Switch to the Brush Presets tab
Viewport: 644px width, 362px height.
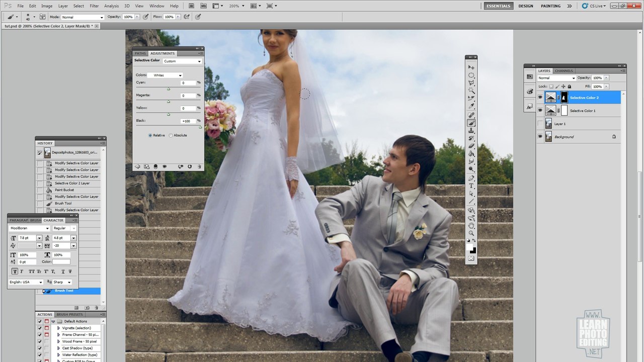click(69, 315)
